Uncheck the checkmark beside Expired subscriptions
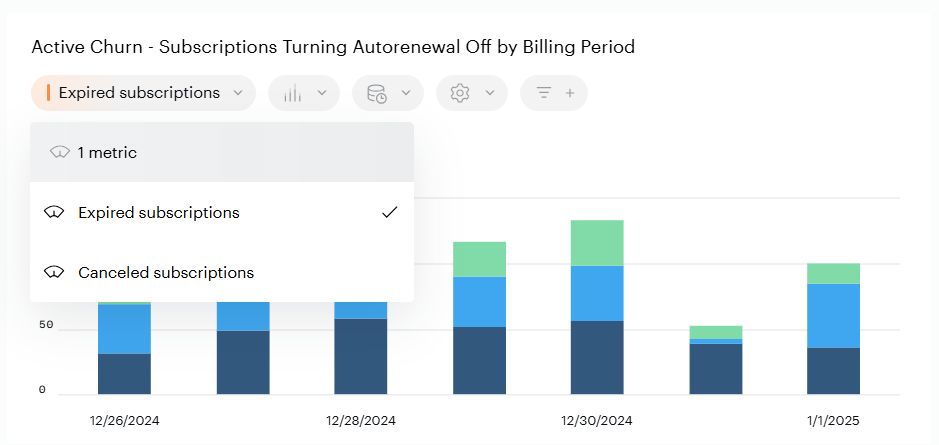The image size is (939, 445). click(390, 212)
